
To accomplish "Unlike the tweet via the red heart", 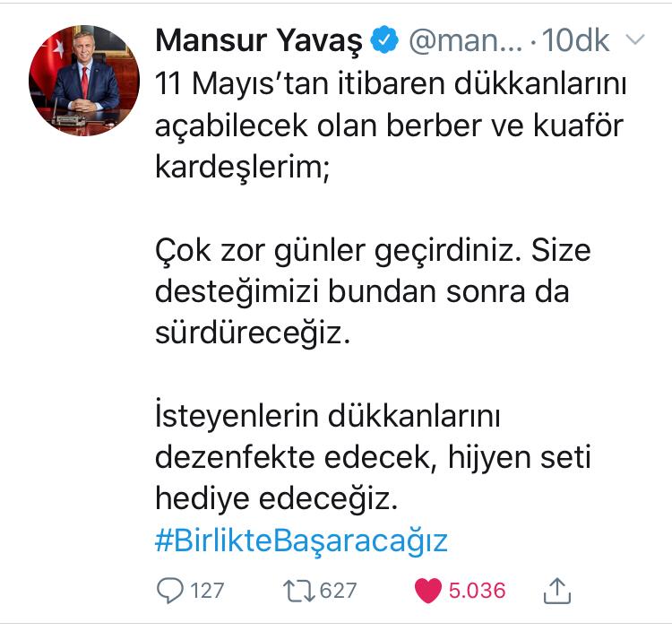I will [428, 591].
